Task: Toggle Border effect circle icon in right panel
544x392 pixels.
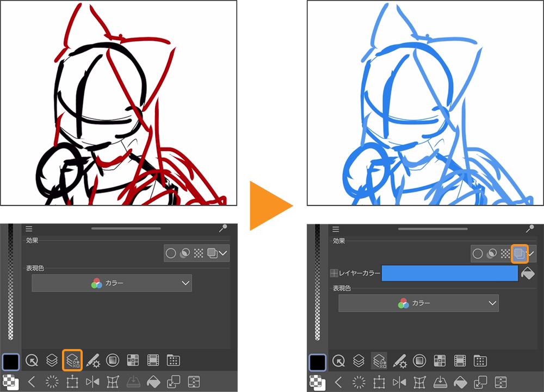Action: (477, 253)
